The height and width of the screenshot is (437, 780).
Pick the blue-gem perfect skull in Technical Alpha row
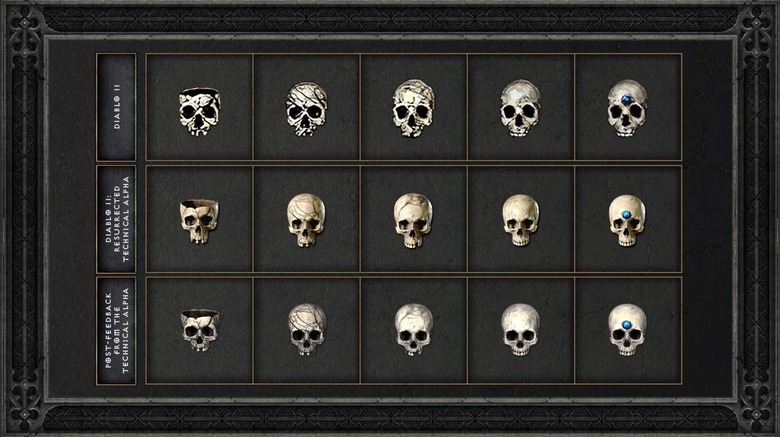[627, 220]
